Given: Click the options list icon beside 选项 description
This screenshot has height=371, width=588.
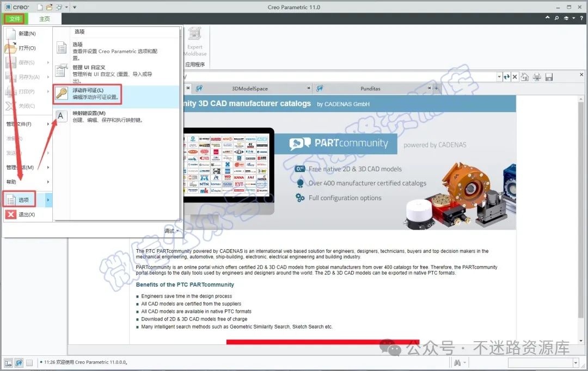Looking at the screenshot, I should coord(62,47).
